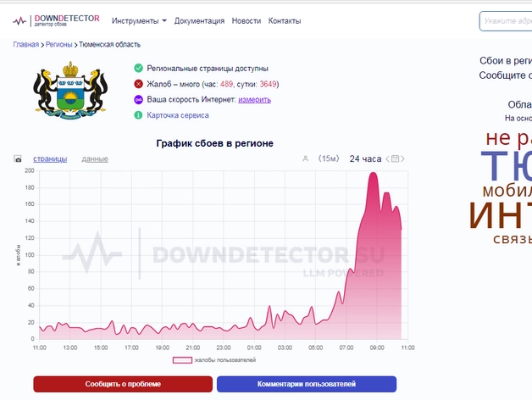Click the green checkmark status icon

[x=138, y=69]
